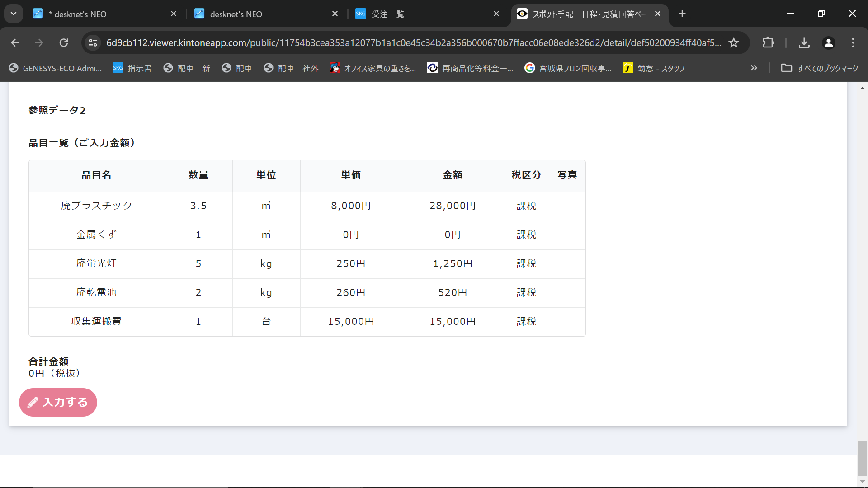
Task: Open the すべてのブックマーク folder
Action: tap(820, 68)
